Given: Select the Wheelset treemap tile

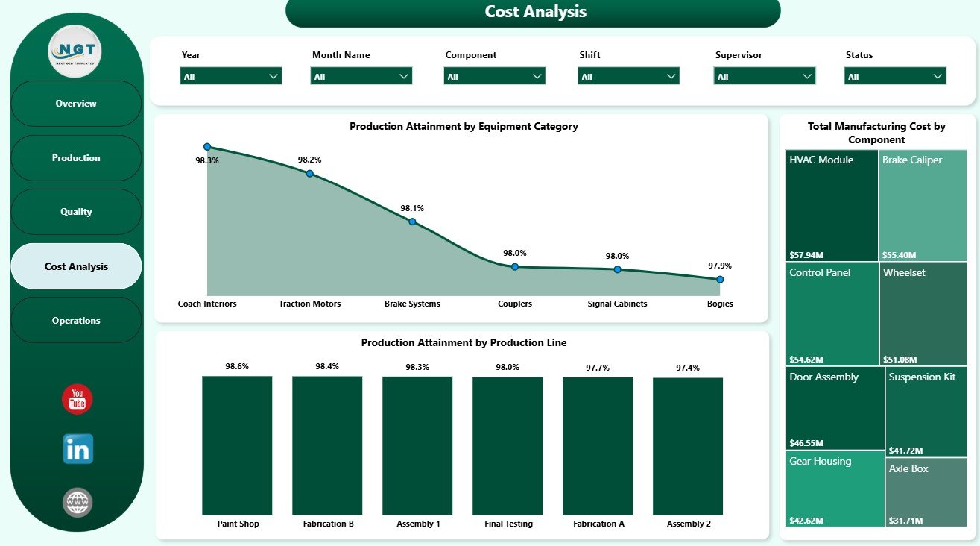Looking at the screenshot, I should coord(923,313).
